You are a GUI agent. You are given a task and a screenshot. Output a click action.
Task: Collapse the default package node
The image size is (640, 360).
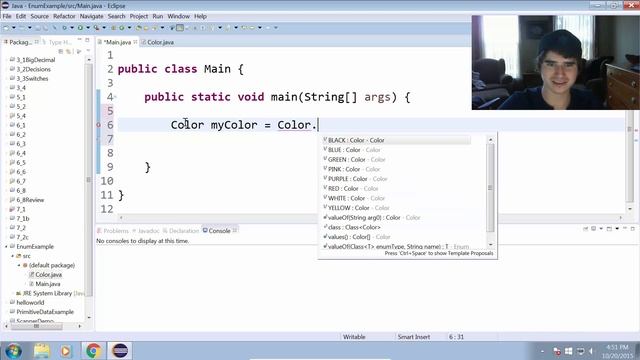(x=19, y=265)
